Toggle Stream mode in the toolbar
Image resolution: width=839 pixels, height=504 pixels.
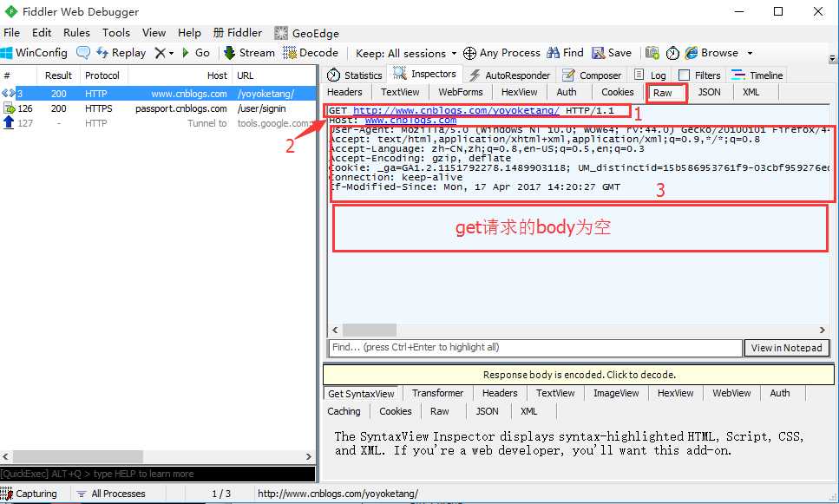tap(249, 53)
